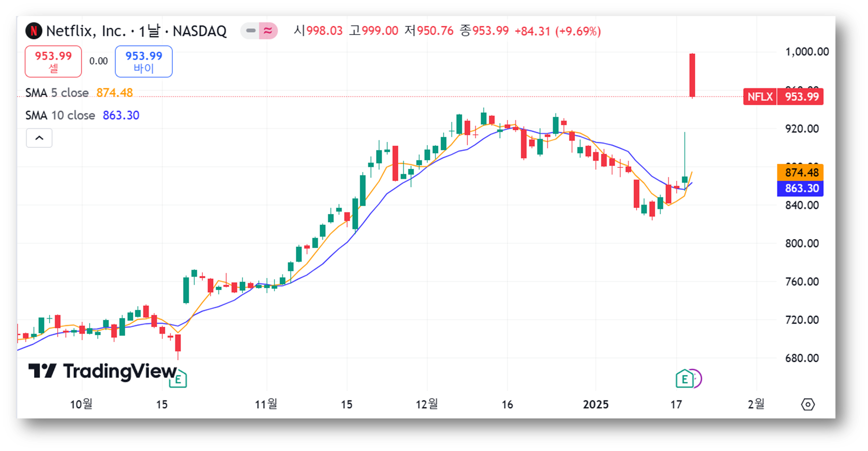Click the 800.00 price axis label
The image size is (868, 451).
[x=802, y=244]
